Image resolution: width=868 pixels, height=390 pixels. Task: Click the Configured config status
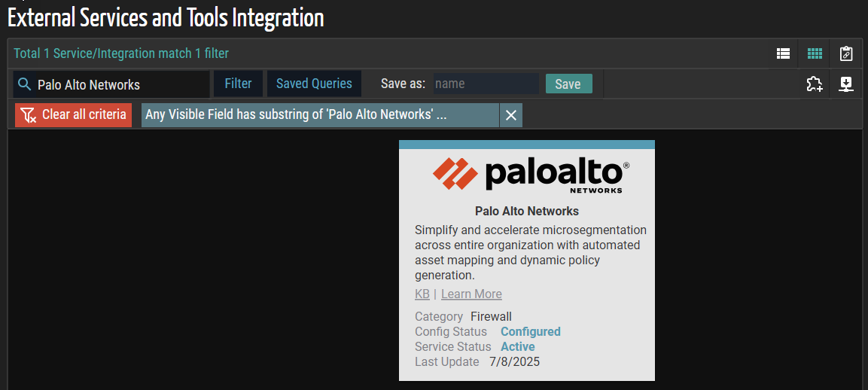(530, 332)
